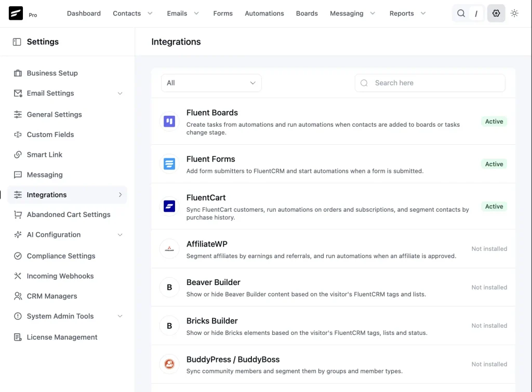Collapse the Settings sidebar panel icon

(17, 42)
